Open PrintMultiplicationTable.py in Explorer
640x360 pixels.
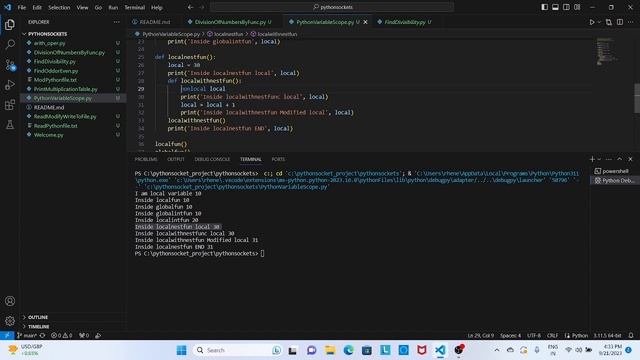click(66, 89)
